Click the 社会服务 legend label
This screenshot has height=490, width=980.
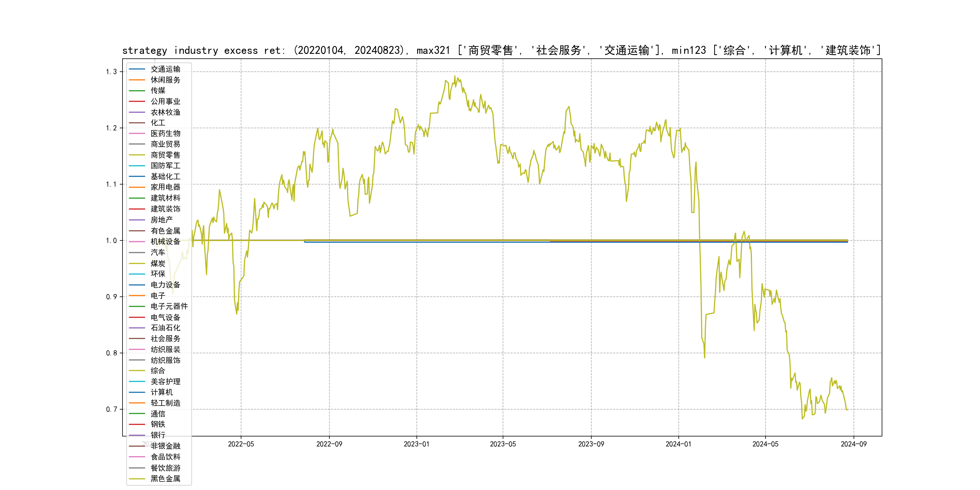pos(165,338)
